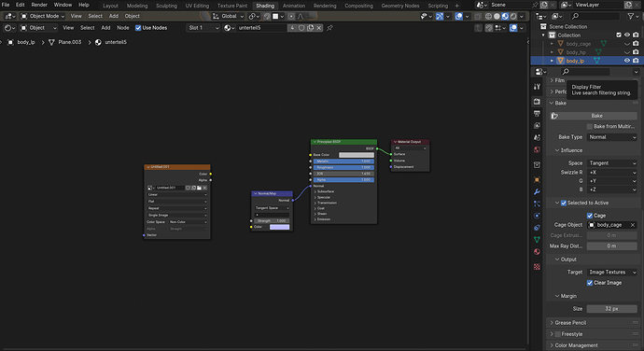Image resolution: width=644 pixels, height=351 pixels.
Task: Expand the Color Management panel
Action: click(x=576, y=345)
